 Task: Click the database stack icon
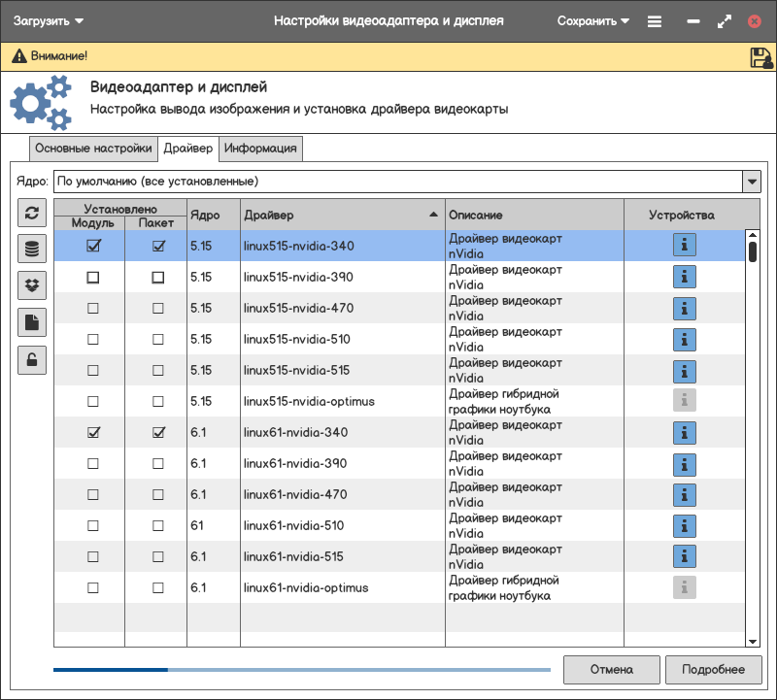click(x=32, y=250)
